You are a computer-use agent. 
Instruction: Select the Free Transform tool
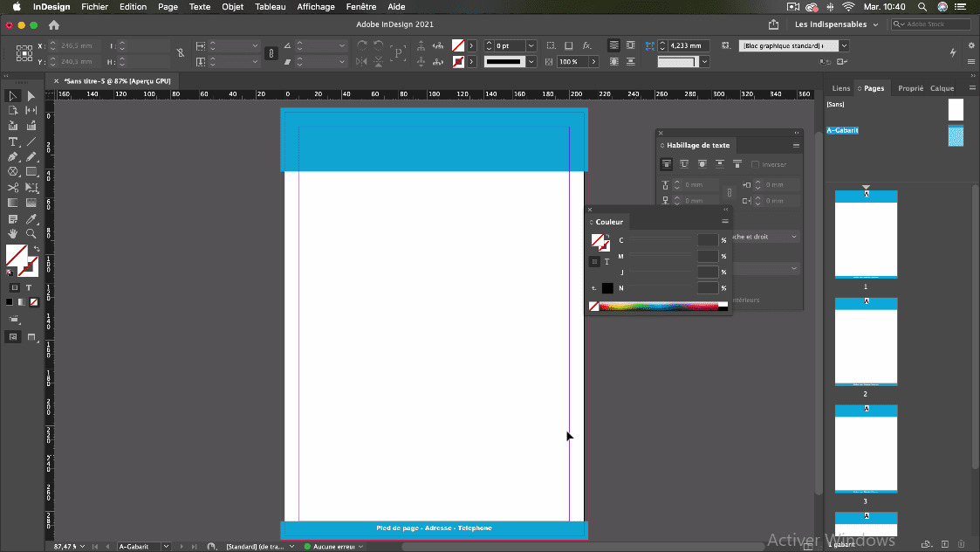point(31,187)
